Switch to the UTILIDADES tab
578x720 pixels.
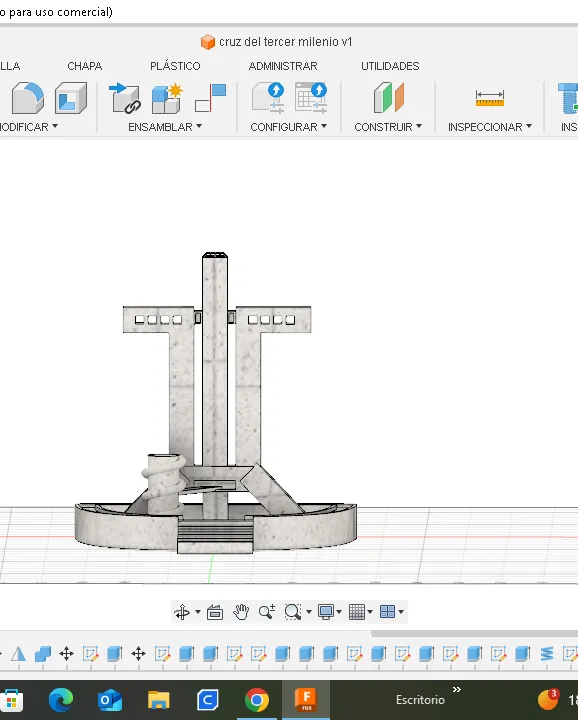(x=390, y=66)
